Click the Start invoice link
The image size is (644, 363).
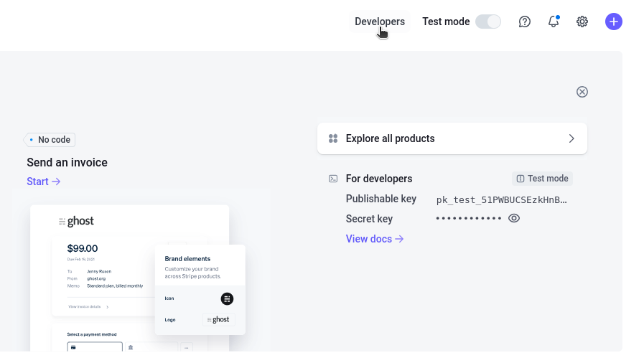44,181
